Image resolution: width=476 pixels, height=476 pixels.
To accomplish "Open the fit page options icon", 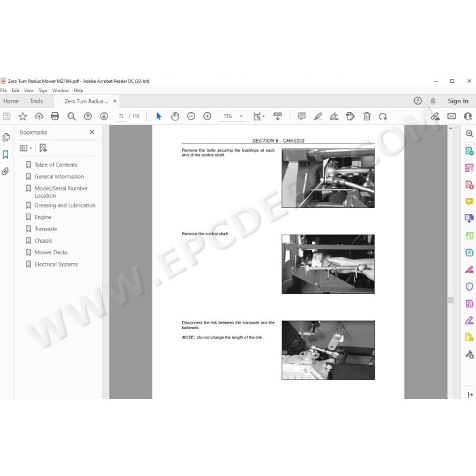I will pyautogui.click(x=258, y=116).
